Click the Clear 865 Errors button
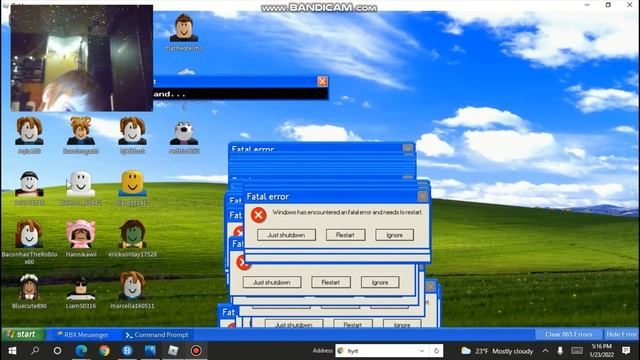This screenshot has width=640, height=360. click(568, 334)
